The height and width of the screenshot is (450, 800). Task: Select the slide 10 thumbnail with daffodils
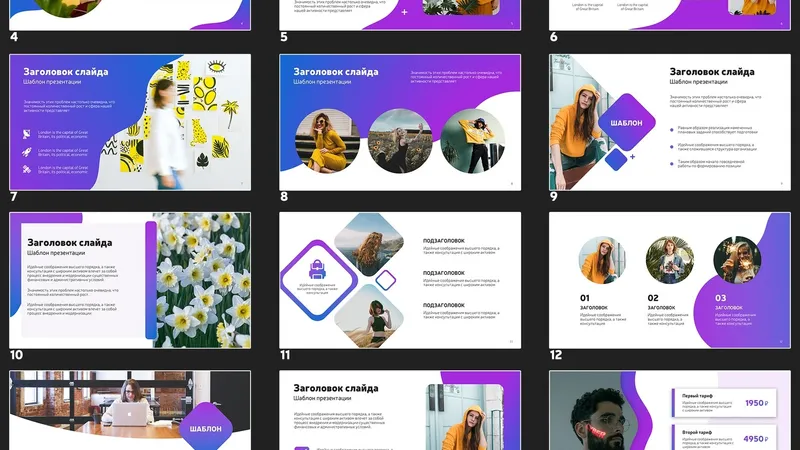(130, 281)
